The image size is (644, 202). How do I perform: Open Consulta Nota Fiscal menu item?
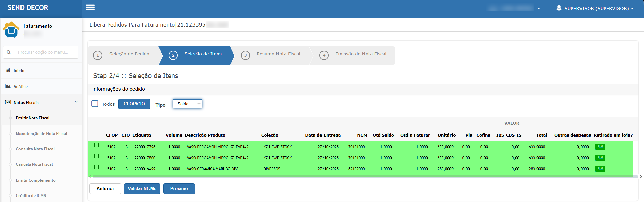coord(35,149)
